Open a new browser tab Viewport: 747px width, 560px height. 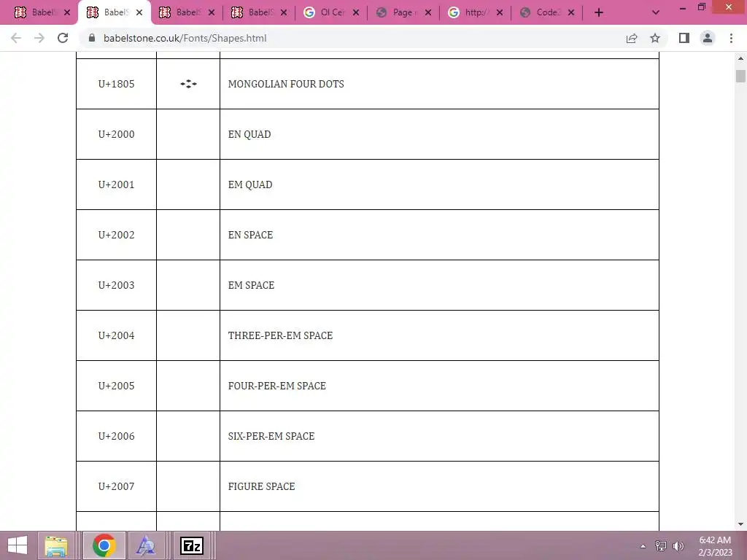[599, 13]
